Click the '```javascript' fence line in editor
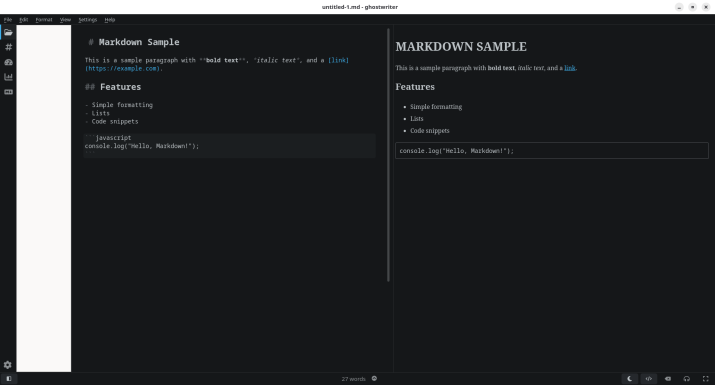 pos(108,138)
